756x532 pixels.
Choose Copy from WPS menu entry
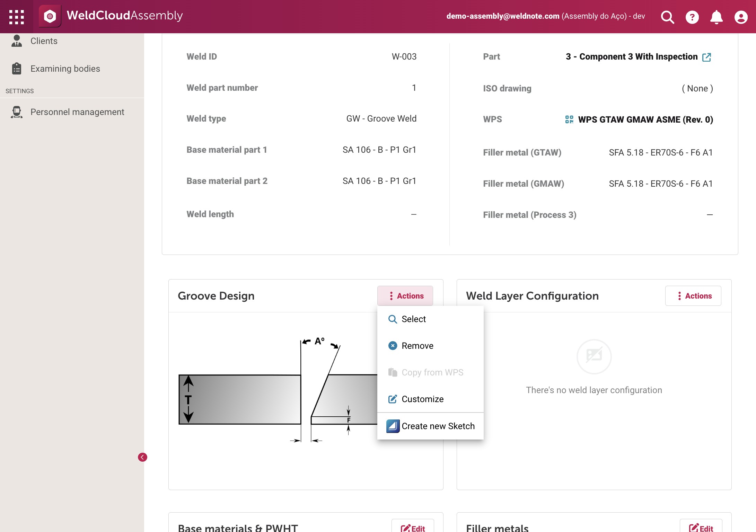click(x=430, y=372)
